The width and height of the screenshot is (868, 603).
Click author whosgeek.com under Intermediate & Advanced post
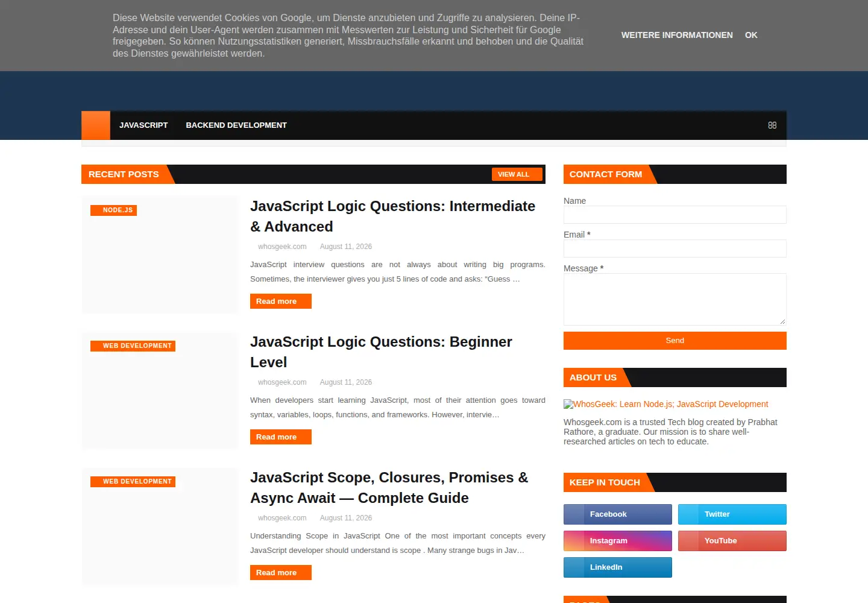pos(282,247)
